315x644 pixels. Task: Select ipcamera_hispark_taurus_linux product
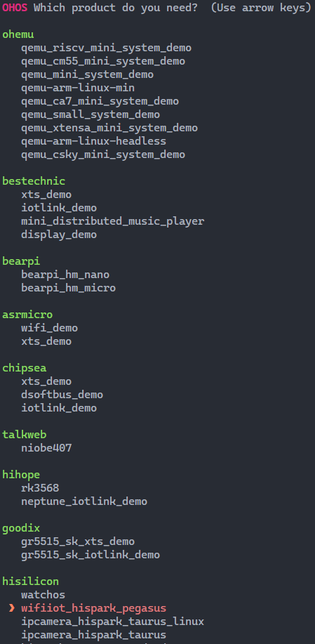(113, 622)
